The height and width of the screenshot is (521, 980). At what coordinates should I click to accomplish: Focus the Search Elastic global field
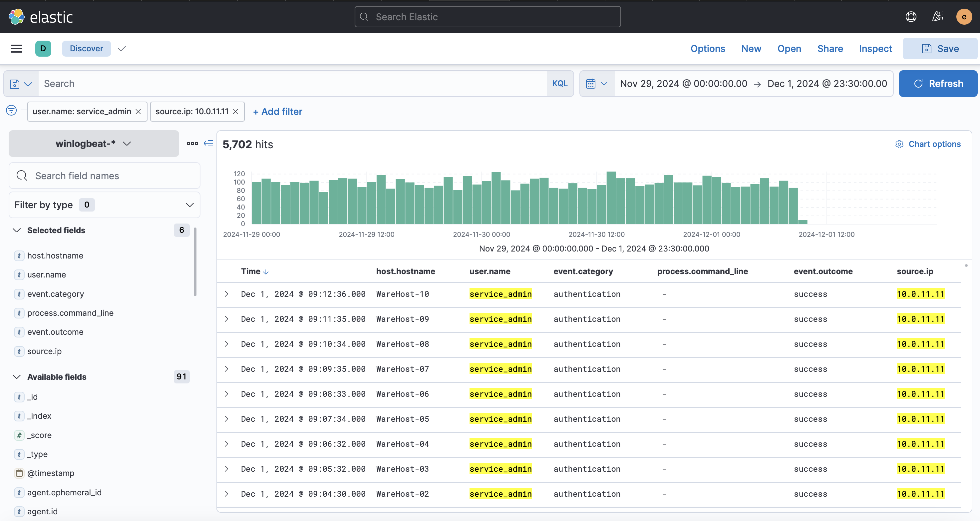(488, 17)
